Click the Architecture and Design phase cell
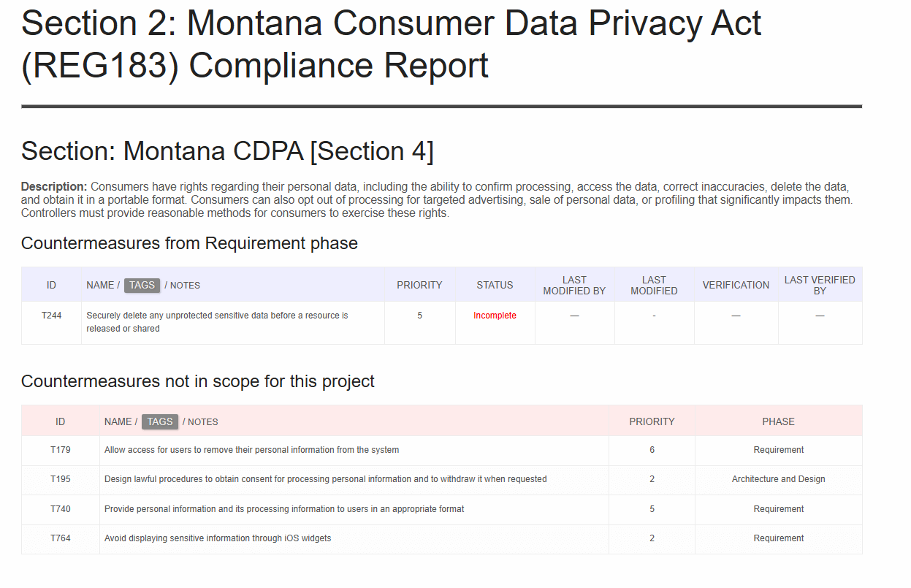This screenshot has width=911, height=588. [x=778, y=479]
